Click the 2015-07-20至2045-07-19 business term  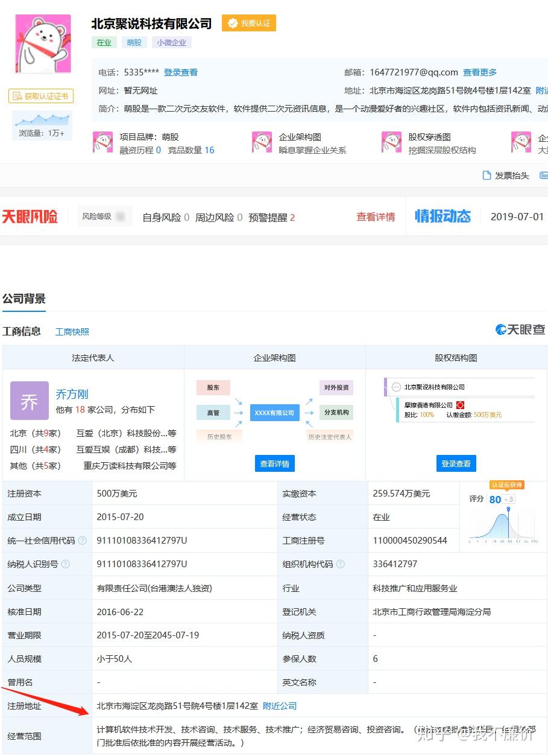coord(148,635)
